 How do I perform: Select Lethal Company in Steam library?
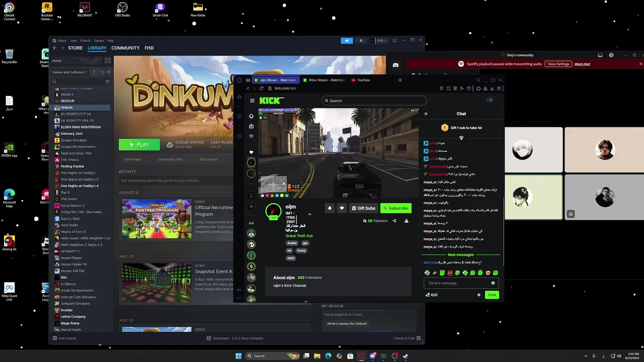[x=73, y=317]
